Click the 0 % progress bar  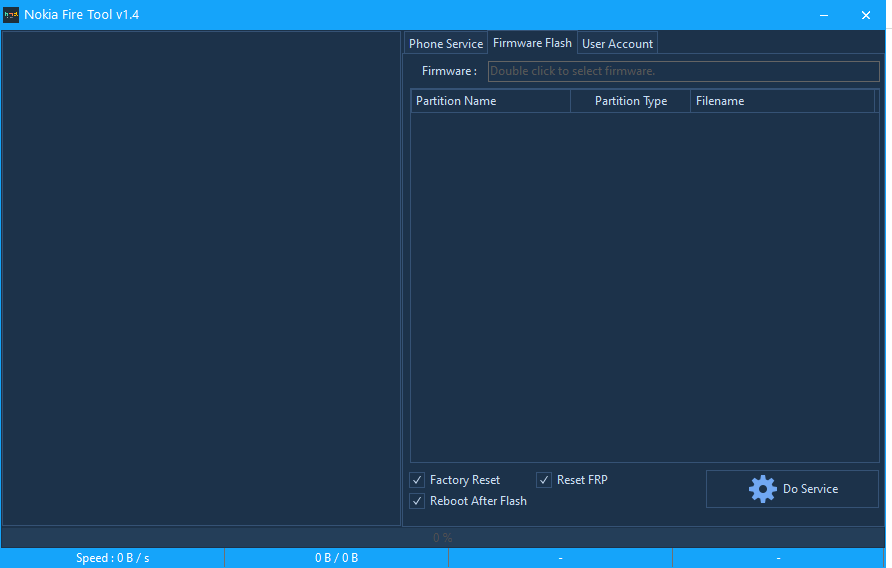click(443, 537)
